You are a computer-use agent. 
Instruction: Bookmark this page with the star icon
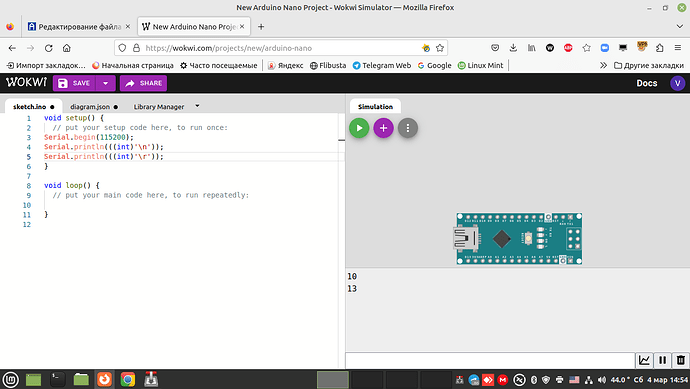coord(440,48)
